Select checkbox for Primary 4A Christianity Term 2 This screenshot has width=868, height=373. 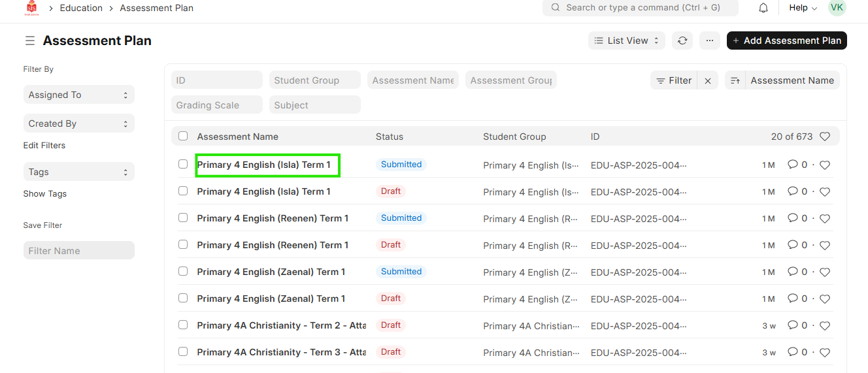(183, 325)
